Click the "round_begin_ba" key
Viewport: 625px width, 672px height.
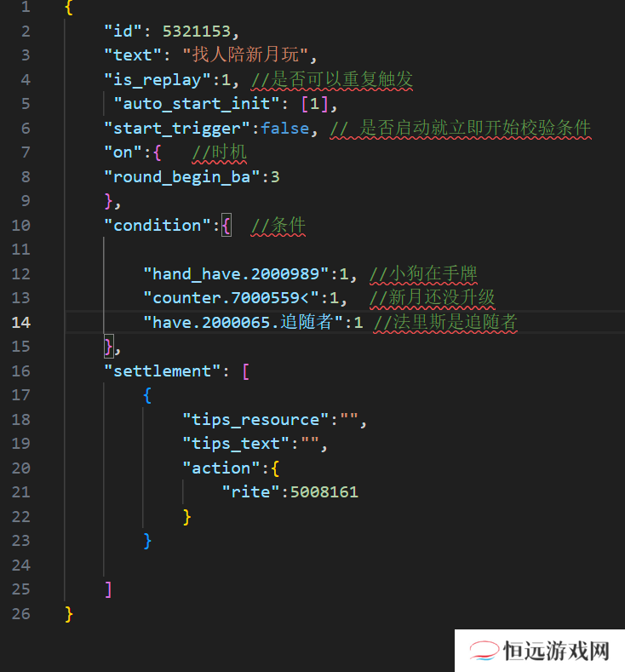point(182,176)
